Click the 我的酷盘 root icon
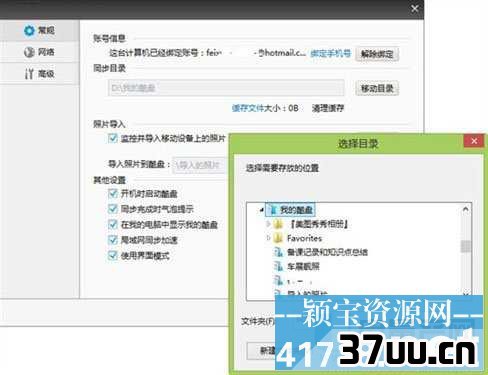 273,210
